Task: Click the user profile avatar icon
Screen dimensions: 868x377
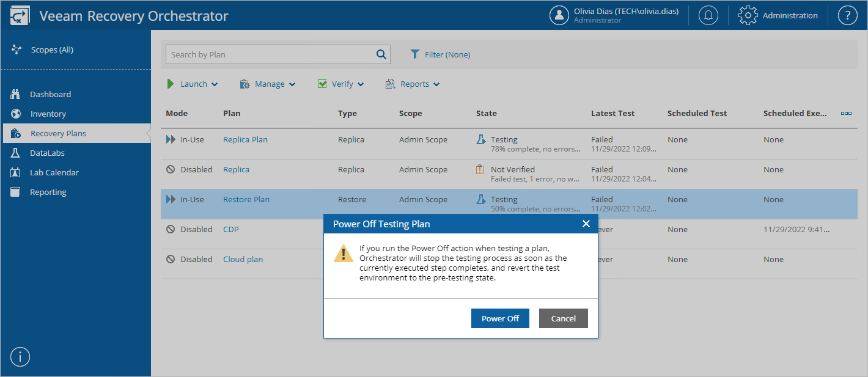Action: [x=559, y=16]
